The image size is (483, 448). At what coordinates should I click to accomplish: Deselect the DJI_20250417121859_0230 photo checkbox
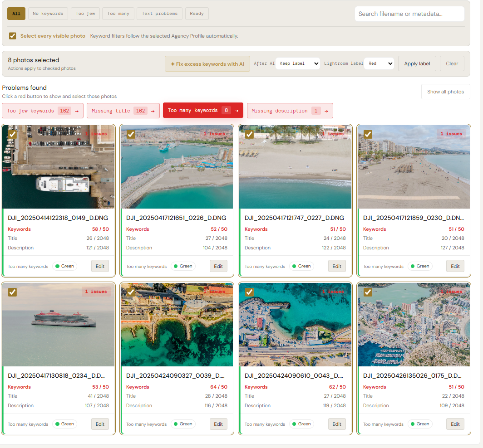pos(368,135)
